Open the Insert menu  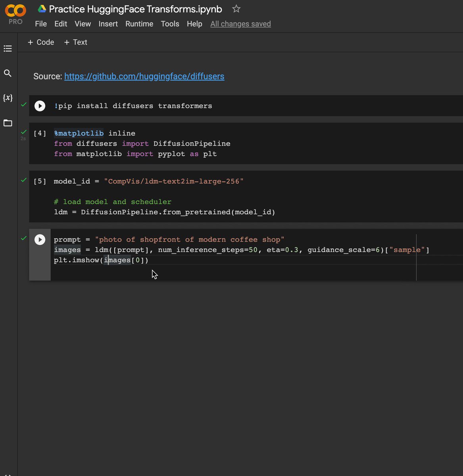[x=108, y=24]
